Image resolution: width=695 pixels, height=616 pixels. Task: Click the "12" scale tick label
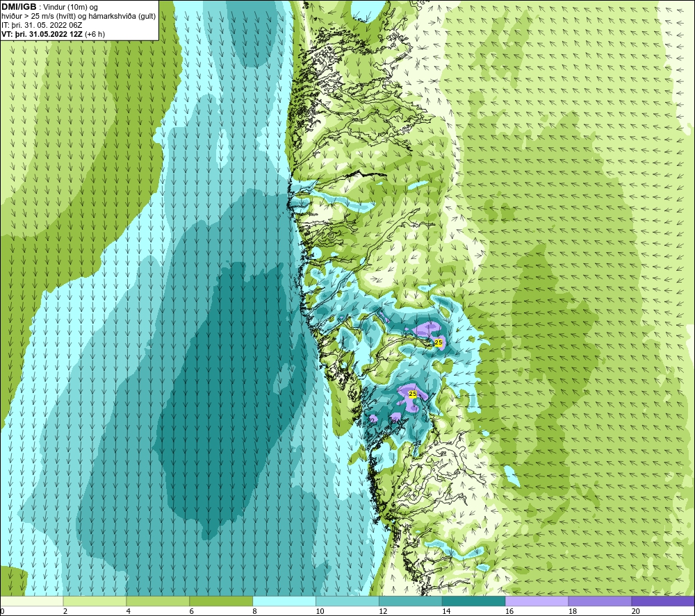[384, 612]
